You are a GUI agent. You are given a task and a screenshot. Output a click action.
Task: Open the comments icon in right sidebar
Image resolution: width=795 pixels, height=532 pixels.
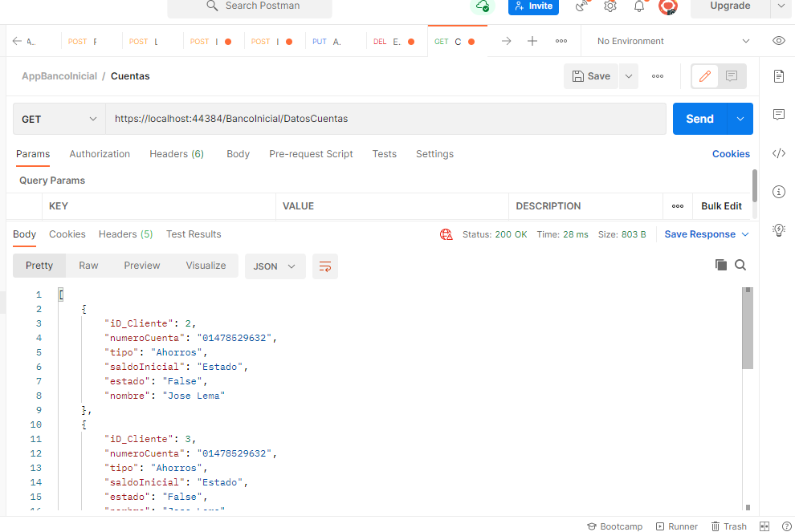tap(779, 115)
